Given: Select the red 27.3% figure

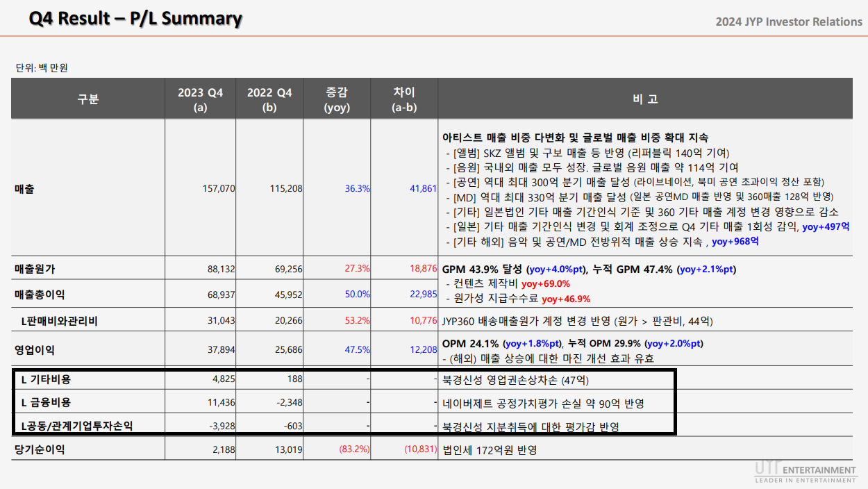Looking at the screenshot, I should point(358,269).
